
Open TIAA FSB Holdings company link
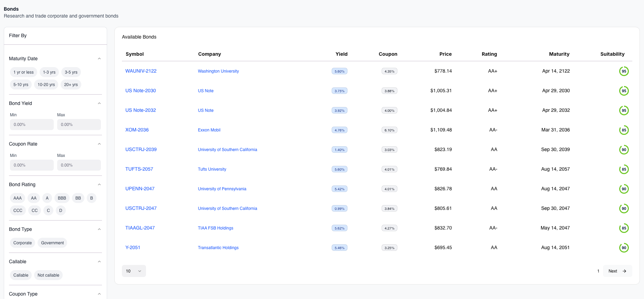216,228
